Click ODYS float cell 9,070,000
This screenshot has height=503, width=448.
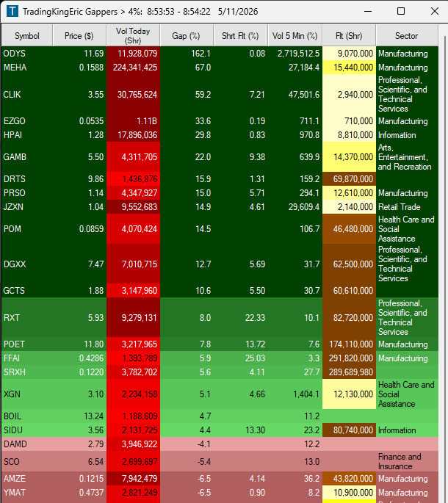(x=349, y=54)
